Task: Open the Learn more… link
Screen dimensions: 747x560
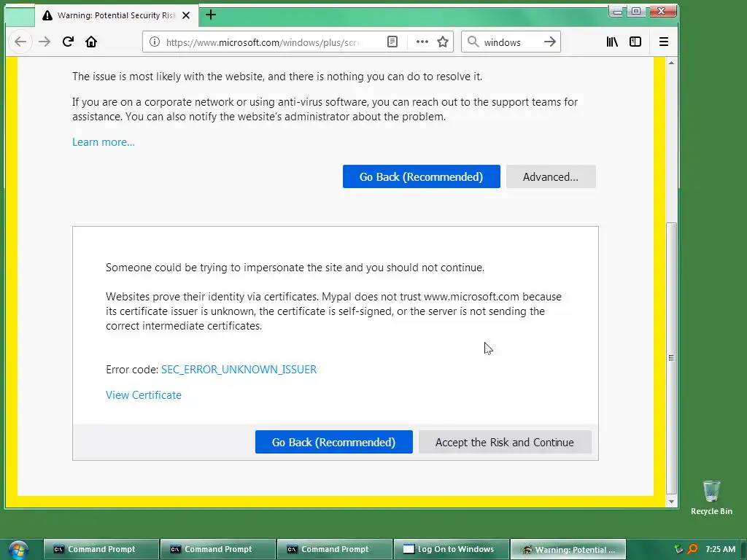Action: 104,142
